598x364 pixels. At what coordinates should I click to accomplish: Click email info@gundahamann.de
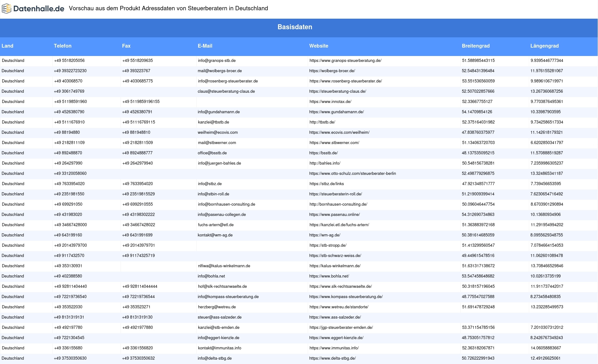219,112
